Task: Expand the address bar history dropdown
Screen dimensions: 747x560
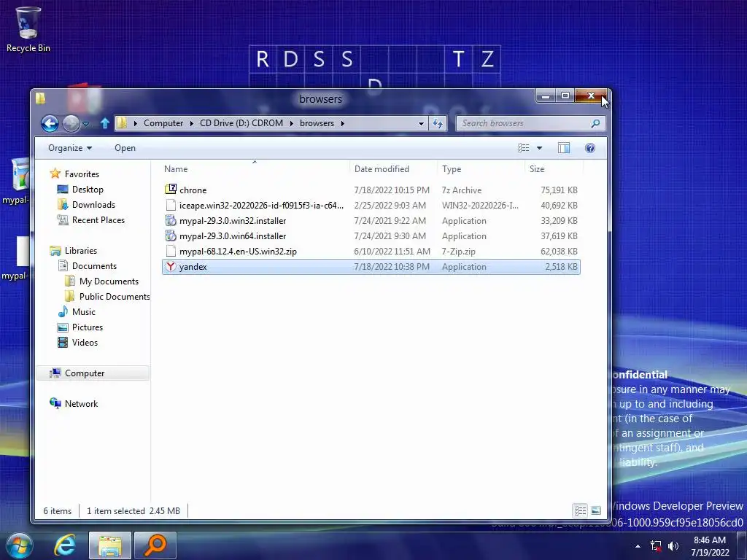Action: coord(421,123)
